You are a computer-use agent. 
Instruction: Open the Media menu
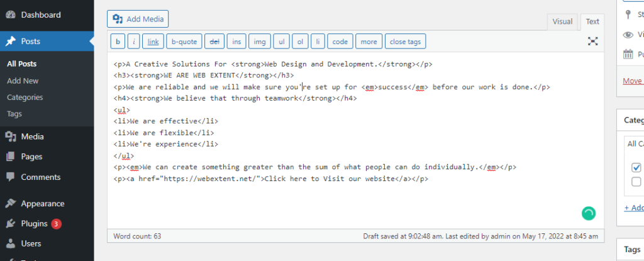(x=47, y=136)
